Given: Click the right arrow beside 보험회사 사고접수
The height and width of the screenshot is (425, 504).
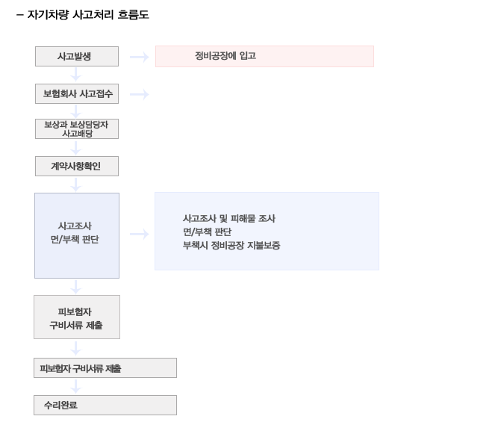Looking at the screenshot, I should coord(139,95).
